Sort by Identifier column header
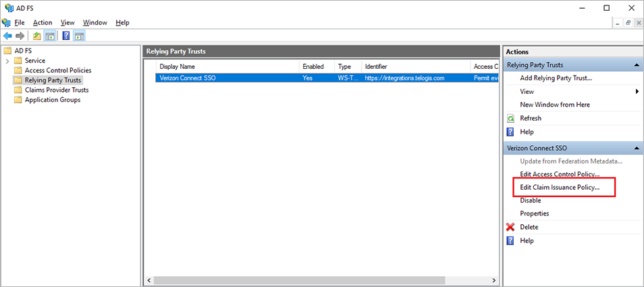The width and height of the screenshot is (644, 287). tap(416, 66)
